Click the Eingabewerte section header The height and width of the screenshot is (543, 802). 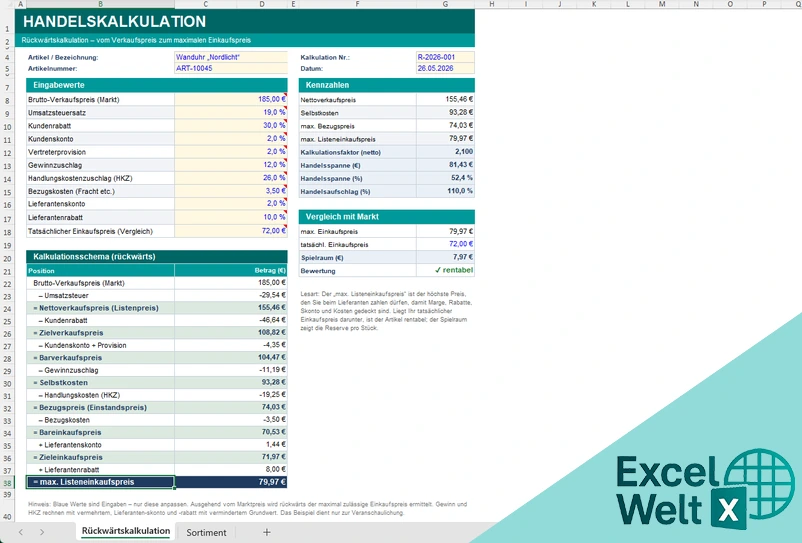[x=157, y=85]
